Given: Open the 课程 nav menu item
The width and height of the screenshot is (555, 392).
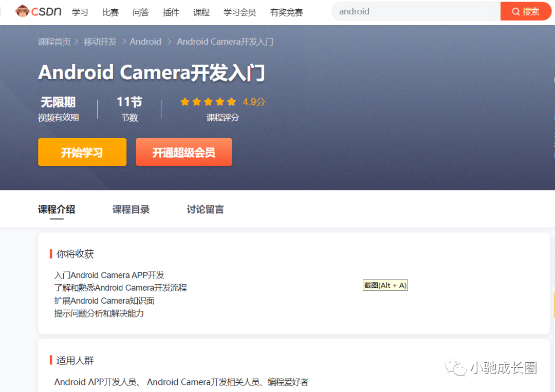Looking at the screenshot, I should (x=201, y=12).
